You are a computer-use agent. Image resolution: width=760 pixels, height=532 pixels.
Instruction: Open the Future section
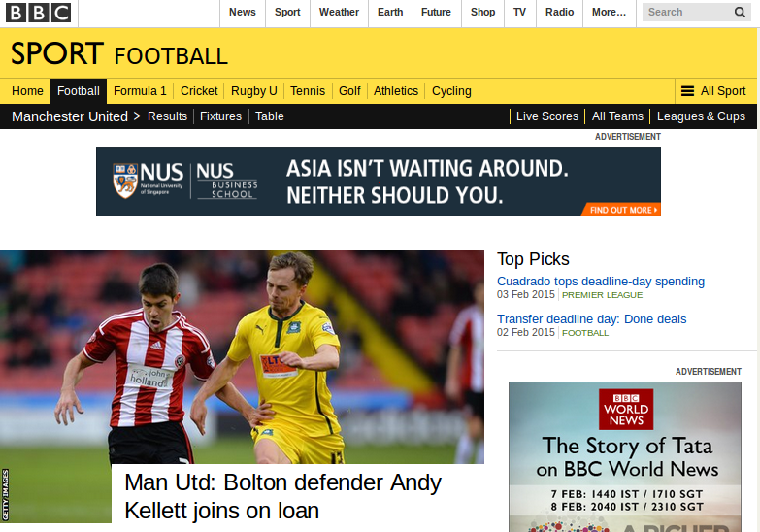pyautogui.click(x=436, y=12)
